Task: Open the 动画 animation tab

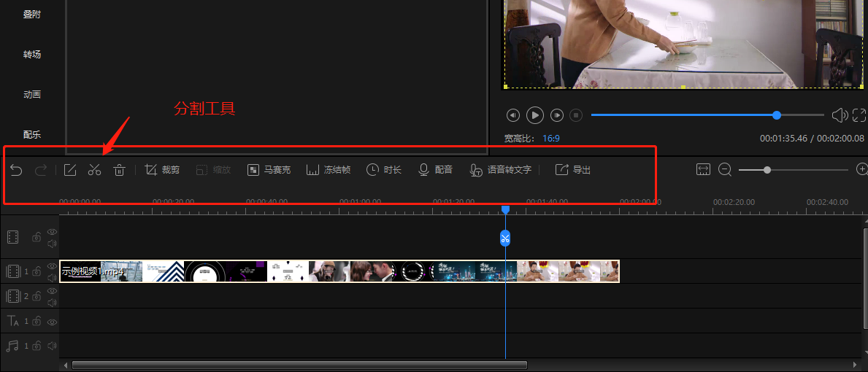Action: [x=31, y=95]
